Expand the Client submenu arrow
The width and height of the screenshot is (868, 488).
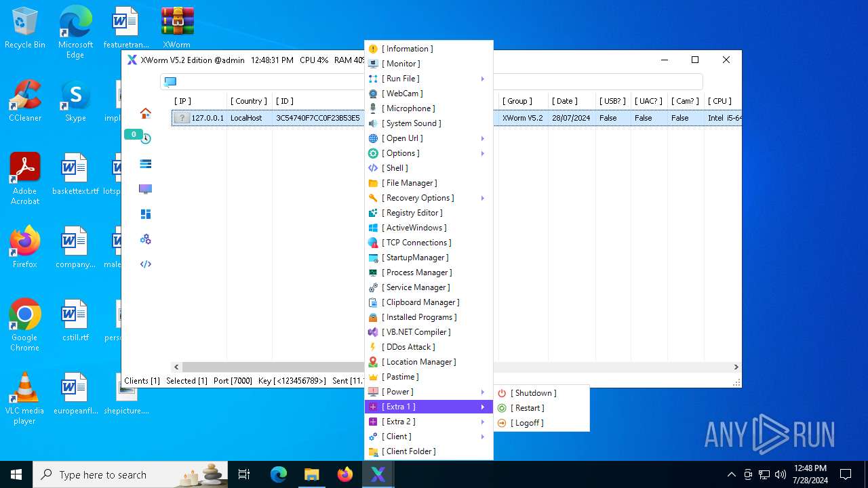(483, 436)
